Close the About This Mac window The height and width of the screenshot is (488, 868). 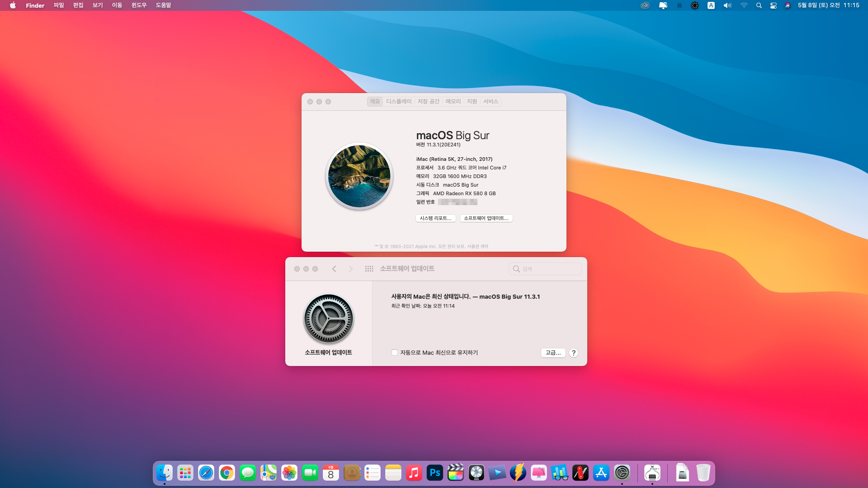point(310,102)
